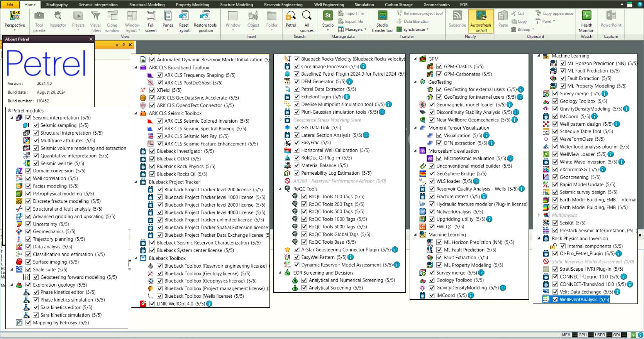Click info icon next to DFM Generator
The width and height of the screenshot is (644, 339).
[x=350, y=82]
